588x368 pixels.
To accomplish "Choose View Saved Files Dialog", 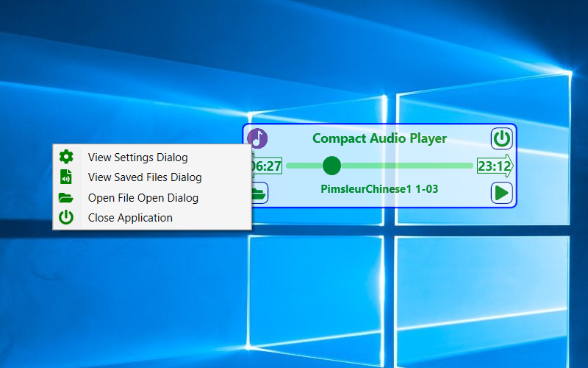I will (x=152, y=177).
